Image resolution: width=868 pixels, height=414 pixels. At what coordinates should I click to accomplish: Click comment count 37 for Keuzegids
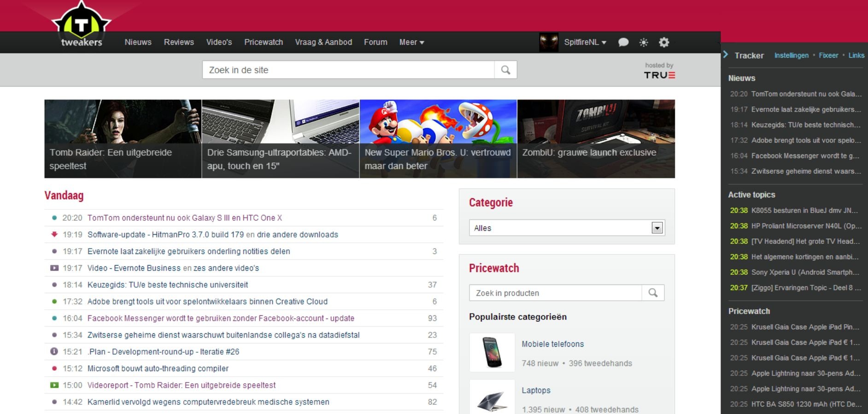[432, 284]
